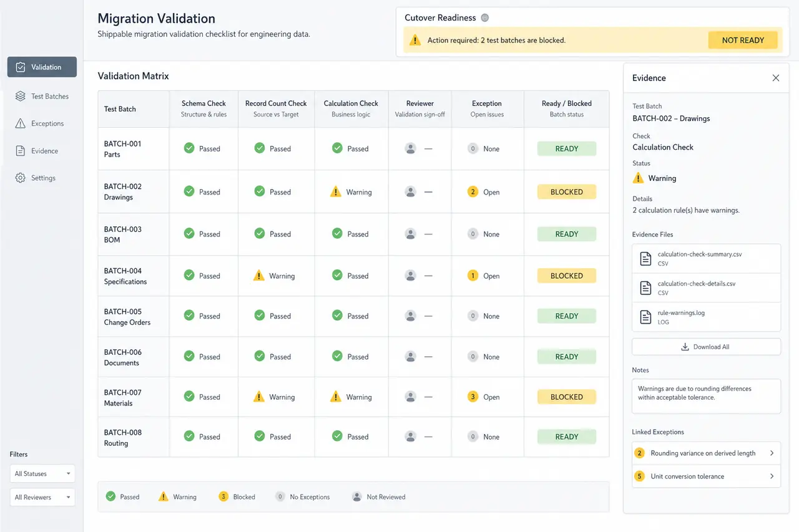Go to Test Batches in sidebar
This screenshot has width=799, height=532.
click(x=42, y=96)
